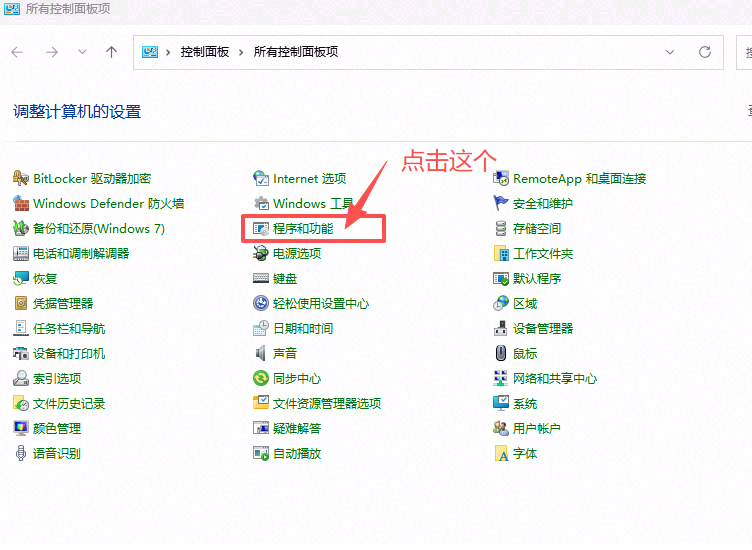Click 控制面板 breadcrumb segment
The width and height of the screenshot is (752, 550).
coord(205,52)
